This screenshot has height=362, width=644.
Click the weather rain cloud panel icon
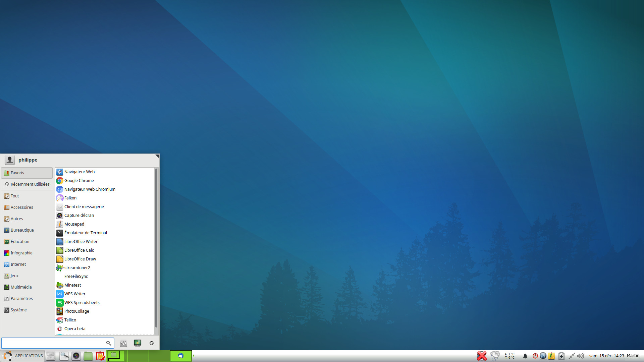click(x=495, y=356)
